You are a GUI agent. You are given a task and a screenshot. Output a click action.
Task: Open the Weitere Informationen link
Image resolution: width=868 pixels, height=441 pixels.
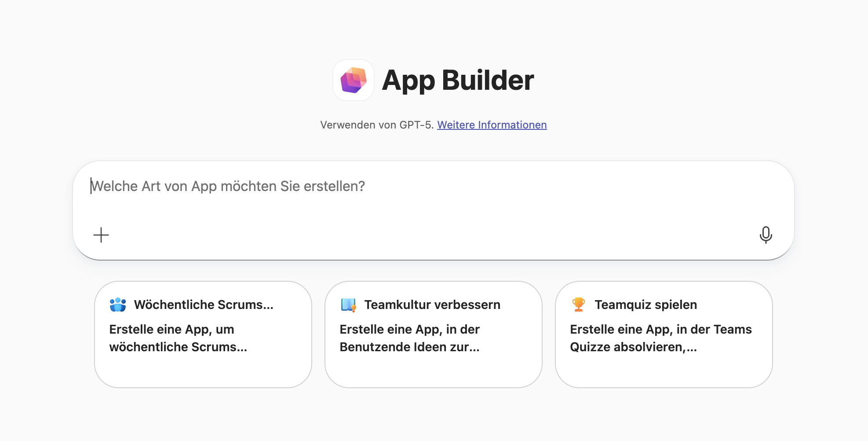click(x=492, y=125)
